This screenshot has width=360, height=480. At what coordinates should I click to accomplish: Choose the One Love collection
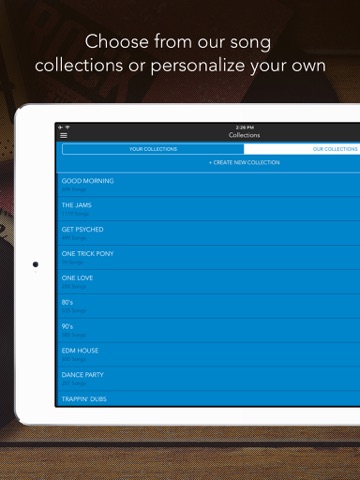point(208,282)
